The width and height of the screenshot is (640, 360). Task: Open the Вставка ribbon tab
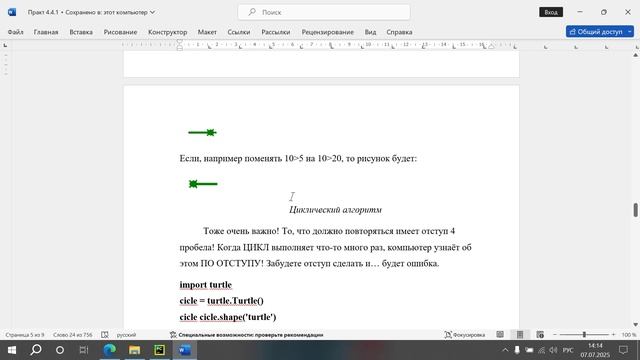click(81, 32)
